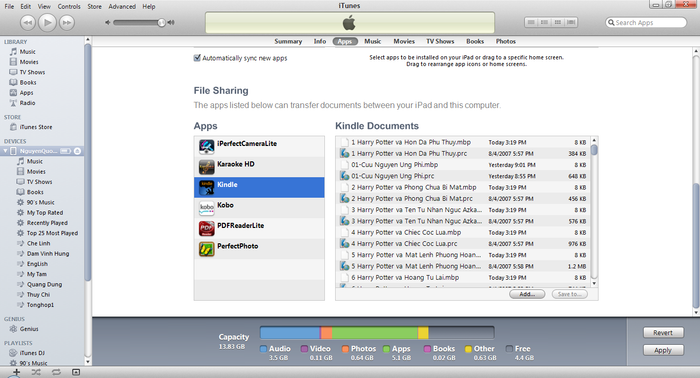Switch to the Photos tab
The height and width of the screenshot is (378, 700).
[506, 41]
